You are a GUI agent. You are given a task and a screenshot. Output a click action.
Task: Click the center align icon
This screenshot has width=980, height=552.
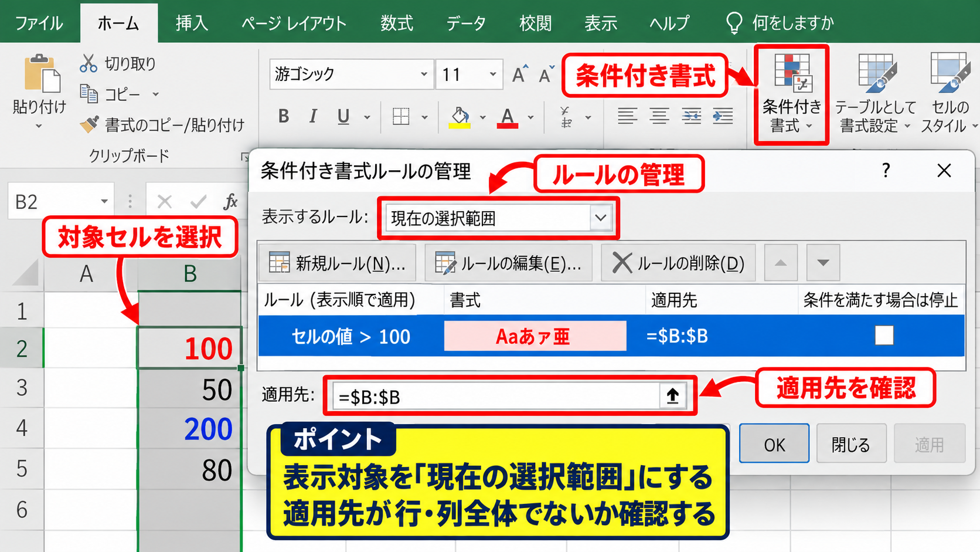659,116
